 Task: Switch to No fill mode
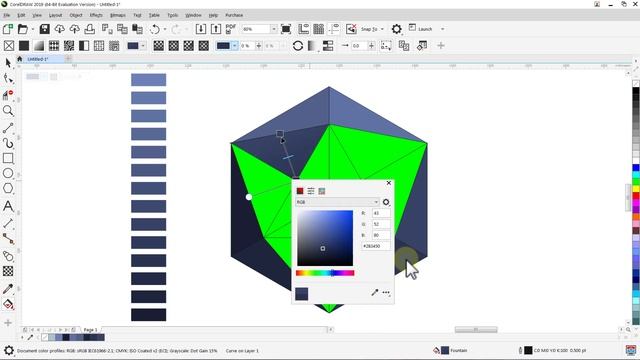pos(9,46)
